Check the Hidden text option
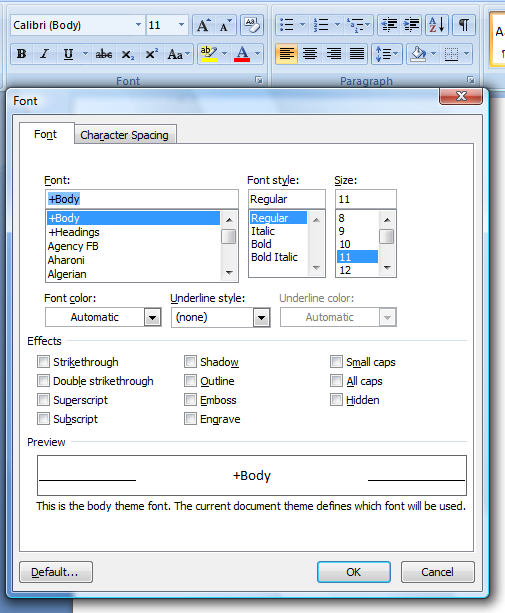Viewport: 505px width, 613px height. coord(336,400)
